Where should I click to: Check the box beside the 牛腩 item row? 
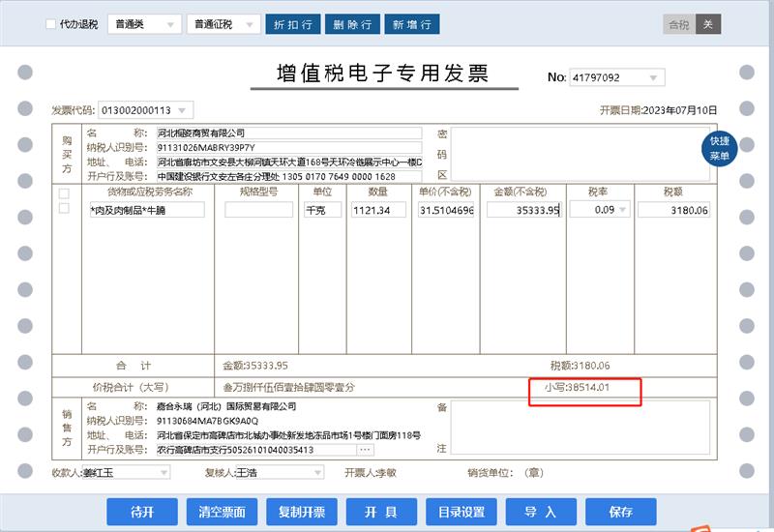[x=64, y=209]
